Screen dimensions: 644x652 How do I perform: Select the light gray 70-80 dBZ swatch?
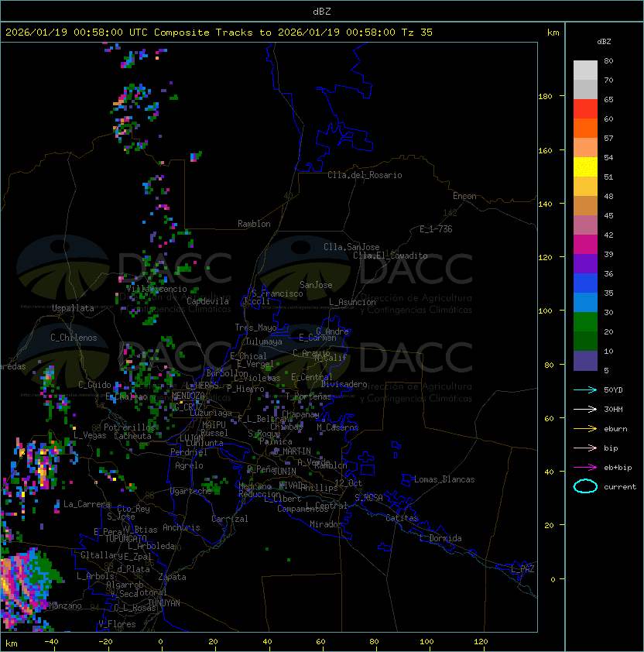(585, 70)
